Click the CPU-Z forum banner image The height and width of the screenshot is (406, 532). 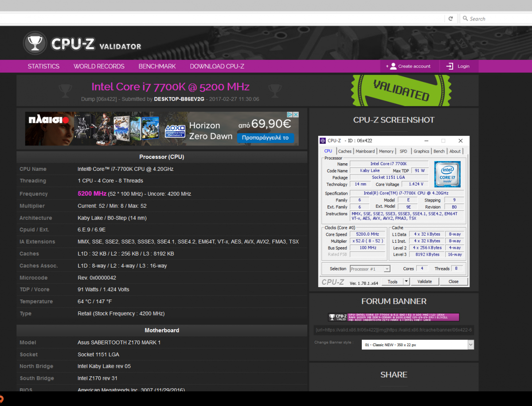tap(394, 317)
